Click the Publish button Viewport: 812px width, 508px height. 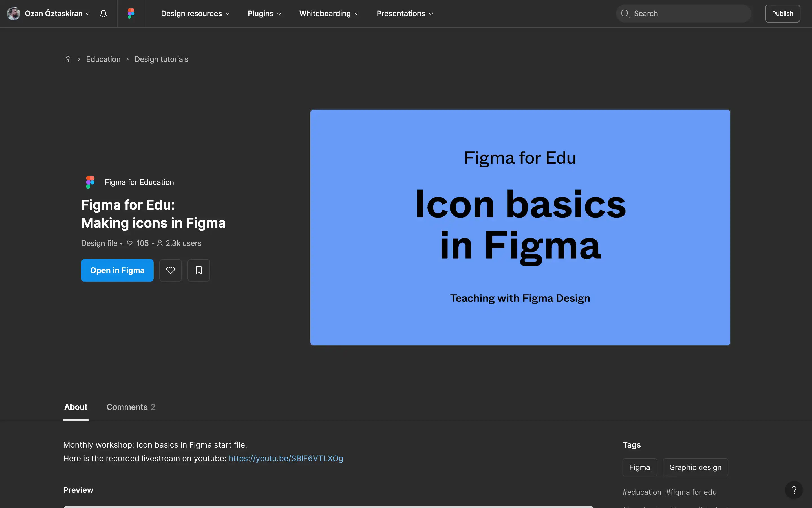point(782,14)
